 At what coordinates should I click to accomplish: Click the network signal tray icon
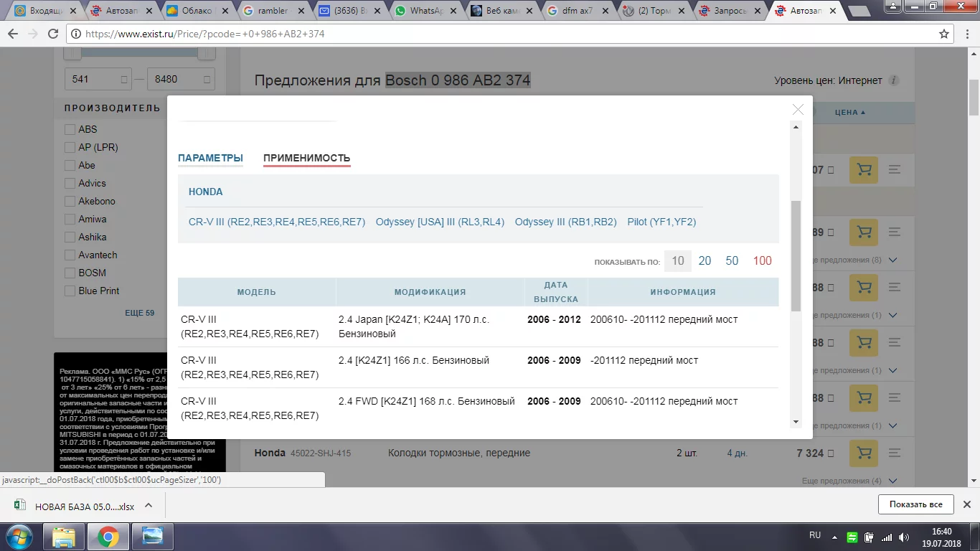(x=887, y=537)
